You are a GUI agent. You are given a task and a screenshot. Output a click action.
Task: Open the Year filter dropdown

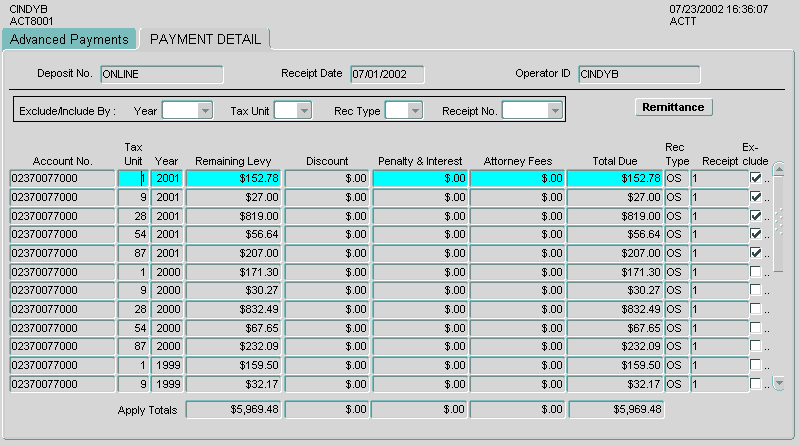click(x=205, y=110)
